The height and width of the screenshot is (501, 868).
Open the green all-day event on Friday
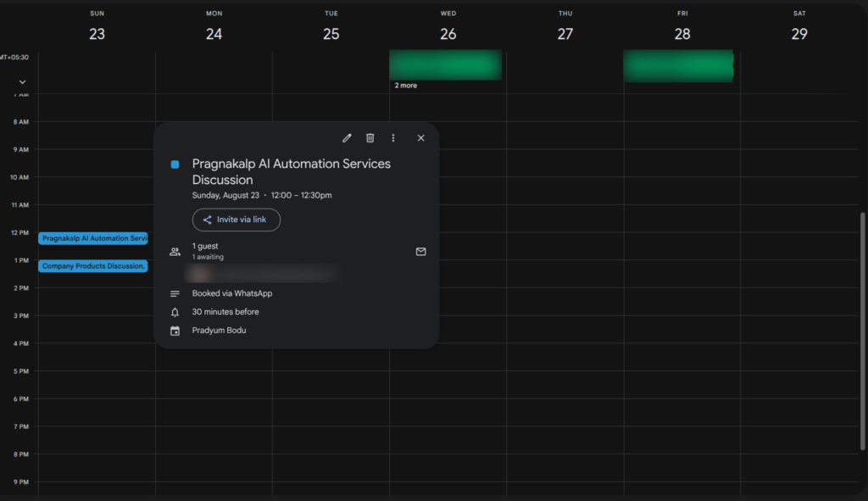pyautogui.click(x=678, y=66)
